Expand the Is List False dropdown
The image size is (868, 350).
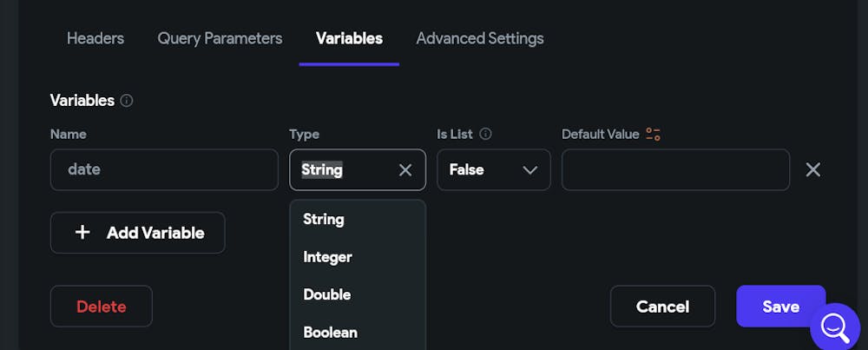(x=493, y=170)
